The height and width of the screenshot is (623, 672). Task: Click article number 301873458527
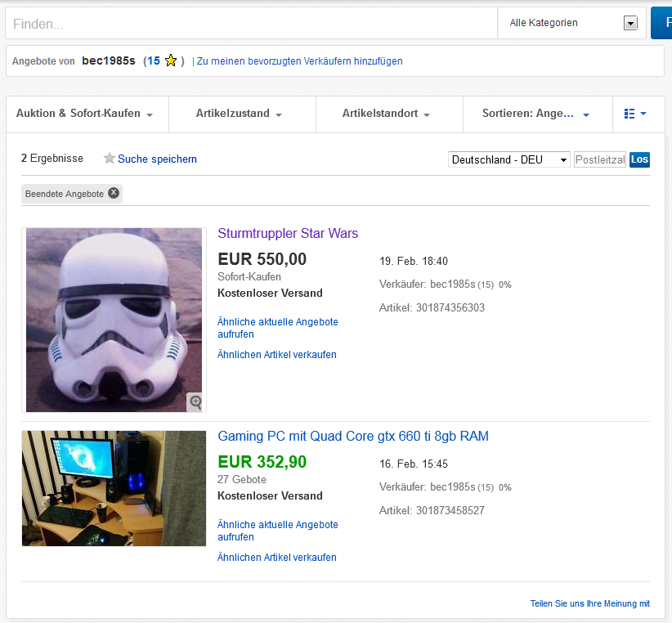tap(450, 510)
